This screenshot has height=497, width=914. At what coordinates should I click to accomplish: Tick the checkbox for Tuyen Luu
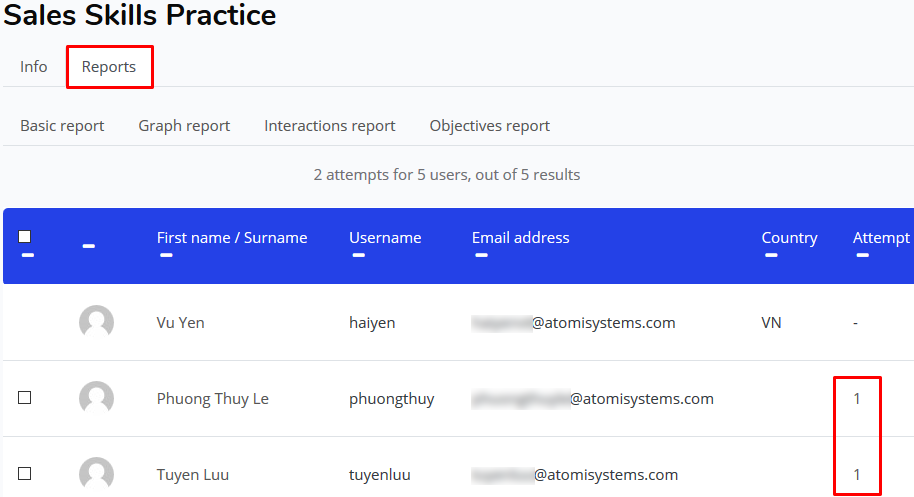tap(24, 473)
